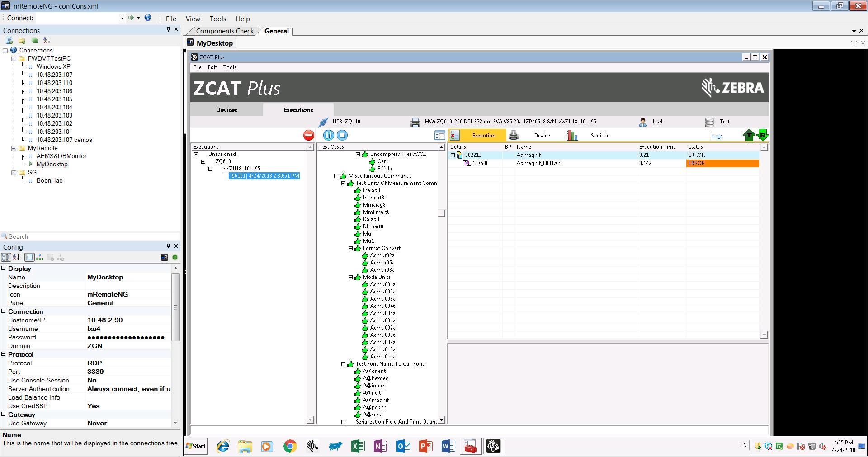The width and height of the screenshot is (868, 457).
Task: Sort connections alphabetically with A-Z icon
Action: click(47, 40)
